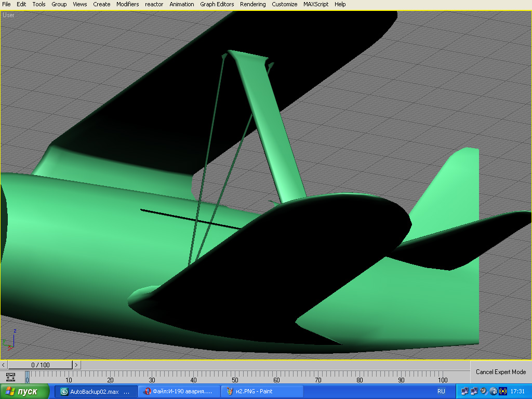
Task: Open the Mini Curve Editor icon
Action: tap(11, 377)
